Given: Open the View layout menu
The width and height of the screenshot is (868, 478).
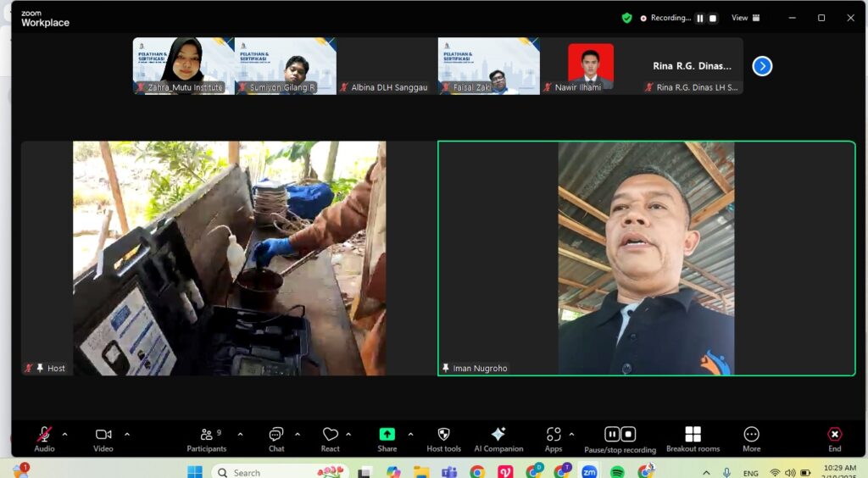Looking at the screenshot, I should pyautogui.click(x=745, y=18).
